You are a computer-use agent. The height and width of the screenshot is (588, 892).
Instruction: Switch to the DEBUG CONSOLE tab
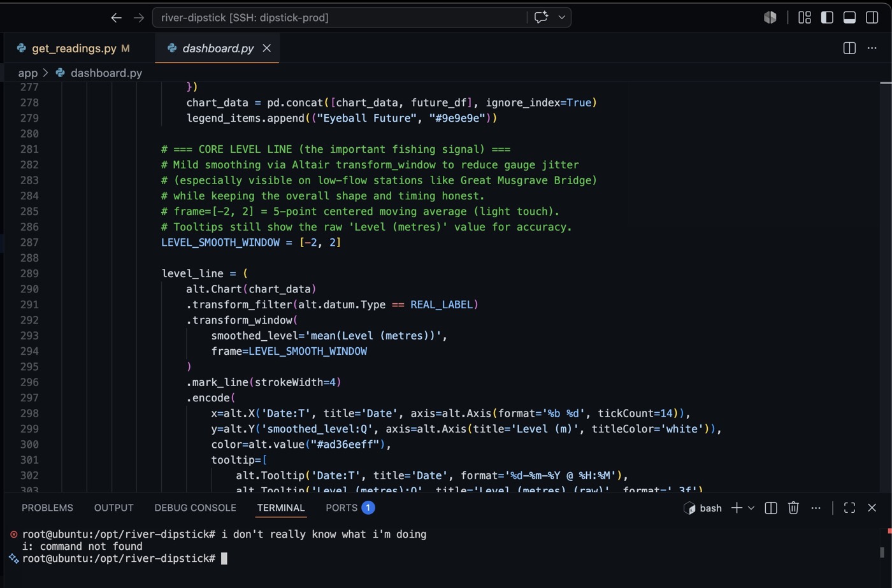coord(195,508)
